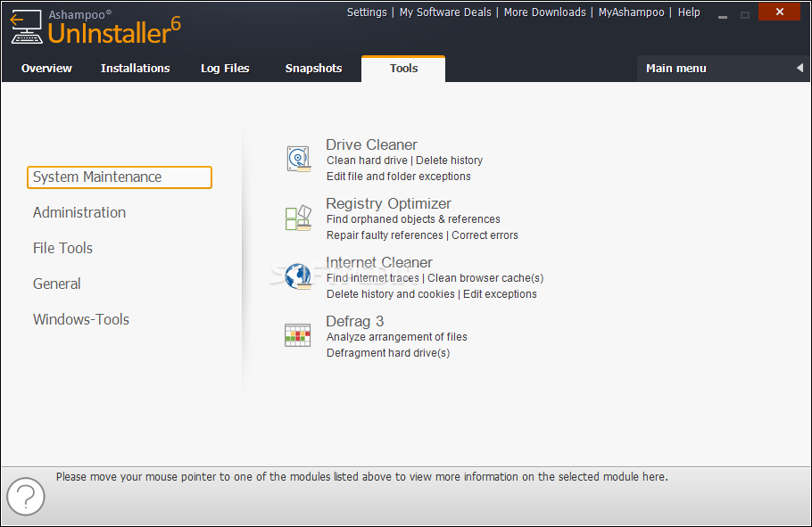Image resolution: width=812 pixels, height=527 pixels.
Task: Click 'Edit file and folder exceptions' text
Action: click(399, 177)
